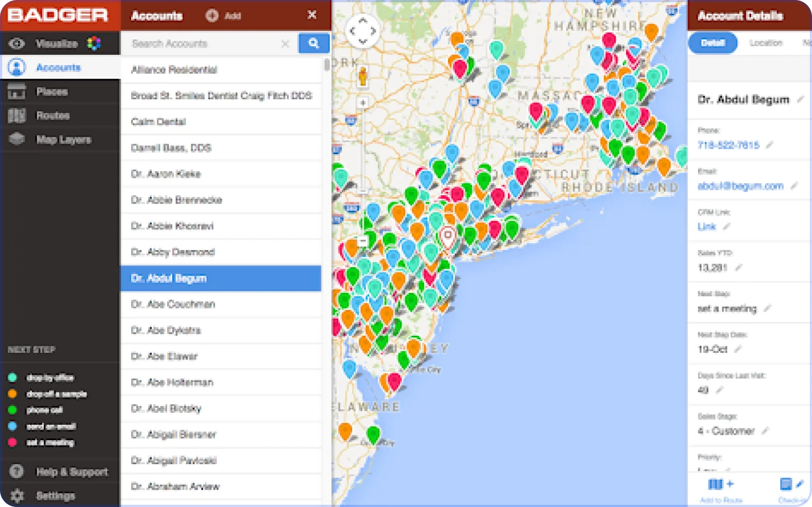Edit the Sales YTD pencil icon

click(738, 268)
